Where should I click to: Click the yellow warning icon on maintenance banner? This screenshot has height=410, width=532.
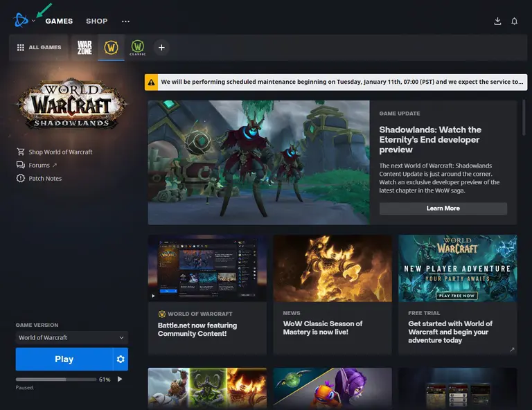pyautogui.click(x=151, y=82)
